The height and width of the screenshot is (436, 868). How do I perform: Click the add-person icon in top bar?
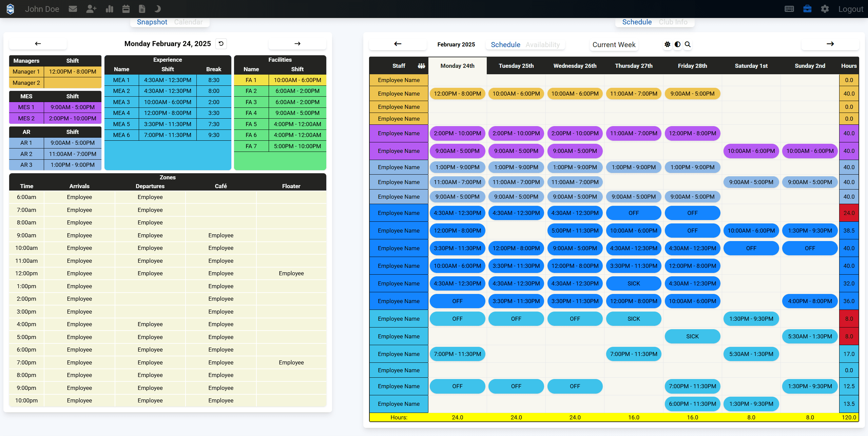point(91,8)
